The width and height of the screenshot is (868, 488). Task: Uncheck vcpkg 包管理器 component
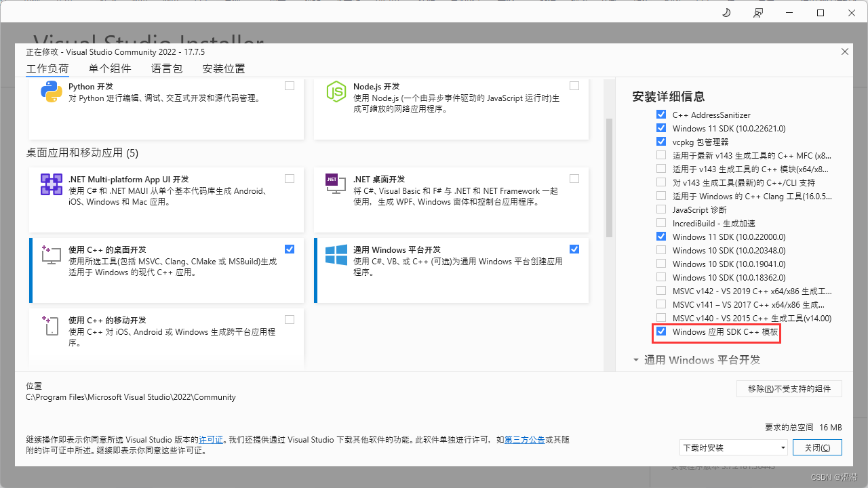661,142
